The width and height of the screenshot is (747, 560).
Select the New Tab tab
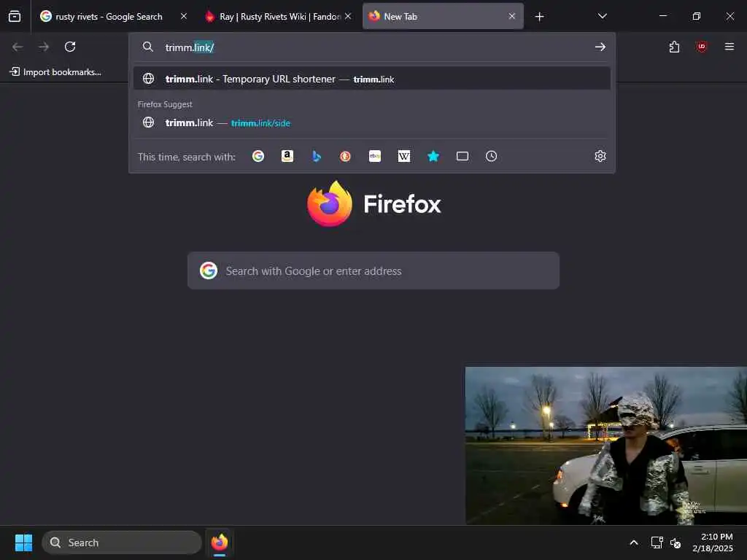point(443,16)
